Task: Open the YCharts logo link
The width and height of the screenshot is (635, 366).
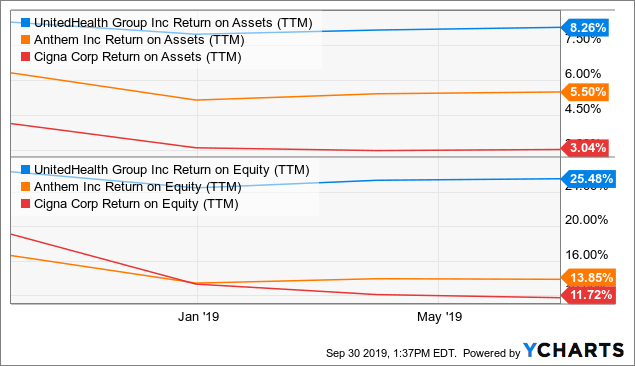Action: click(573, 351)
